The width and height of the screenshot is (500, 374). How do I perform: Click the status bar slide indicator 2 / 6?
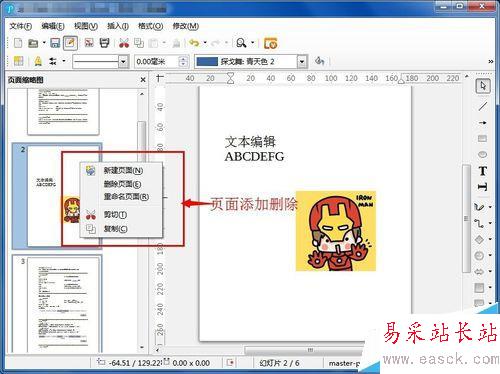pyautogui.click(x=279, y=363)
